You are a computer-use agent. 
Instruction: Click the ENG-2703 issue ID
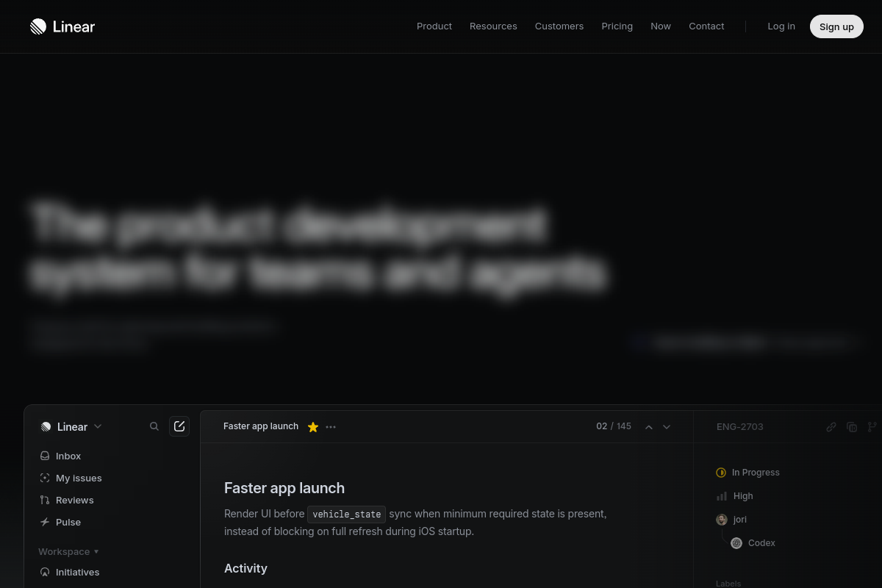(x=740, y=426)
